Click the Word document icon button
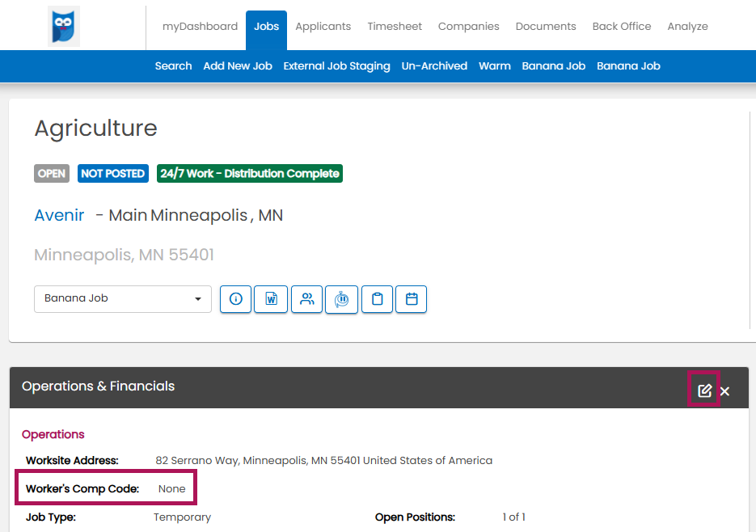756x532 pixels. [271, 299]
